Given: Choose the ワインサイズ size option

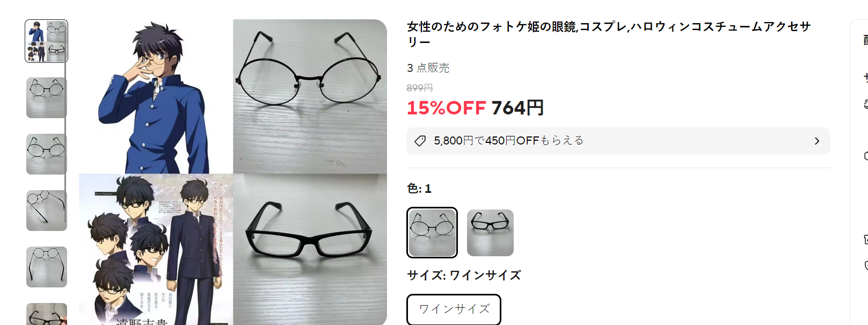Looking at the screenshot, I should pos(454,309).
